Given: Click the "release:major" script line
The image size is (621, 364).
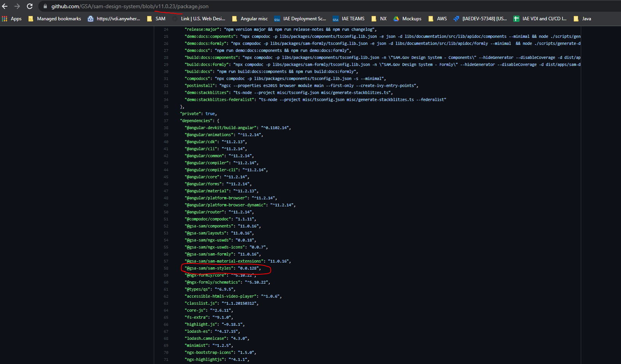Looking at the screenshot, I should (281, 30).
